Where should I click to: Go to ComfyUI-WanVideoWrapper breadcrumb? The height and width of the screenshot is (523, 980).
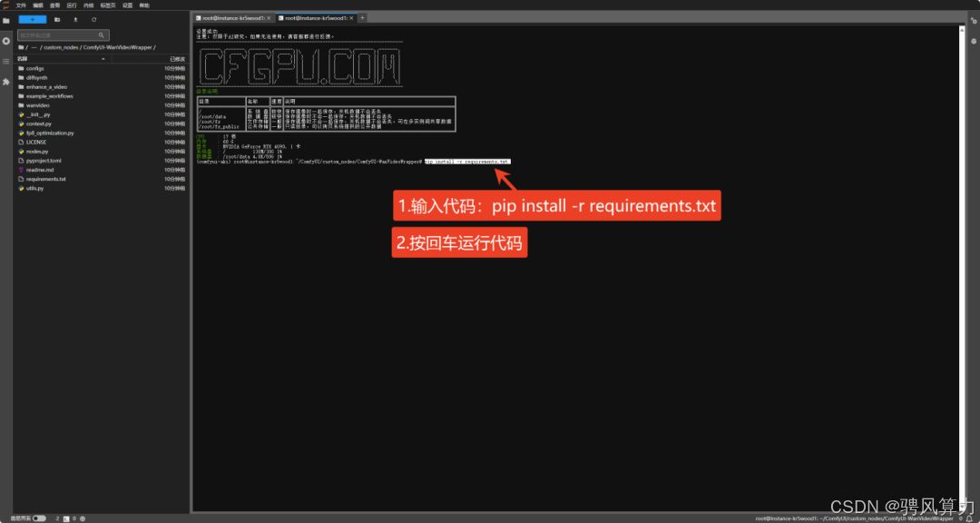coord(117,47)
